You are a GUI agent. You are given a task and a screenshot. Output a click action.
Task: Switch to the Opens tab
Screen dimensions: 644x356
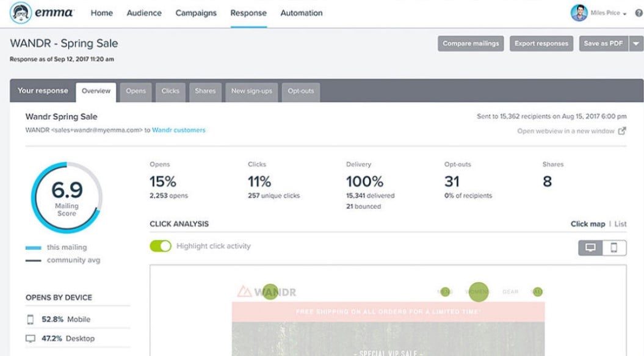point(136,92)
